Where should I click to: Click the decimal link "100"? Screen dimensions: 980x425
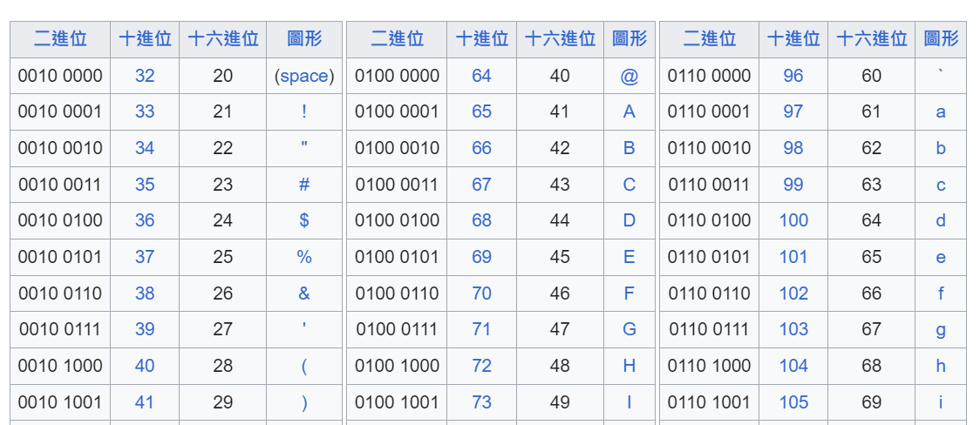tap(793, 220)
